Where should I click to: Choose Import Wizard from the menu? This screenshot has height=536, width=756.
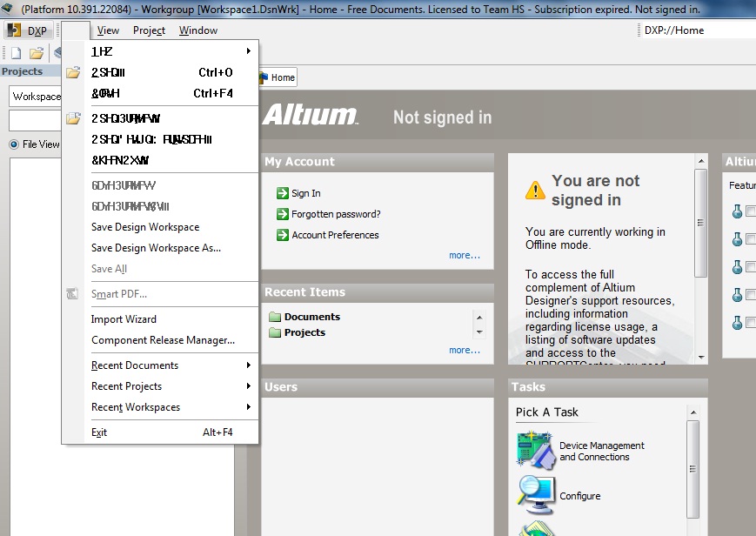click(x=162, y=318)
